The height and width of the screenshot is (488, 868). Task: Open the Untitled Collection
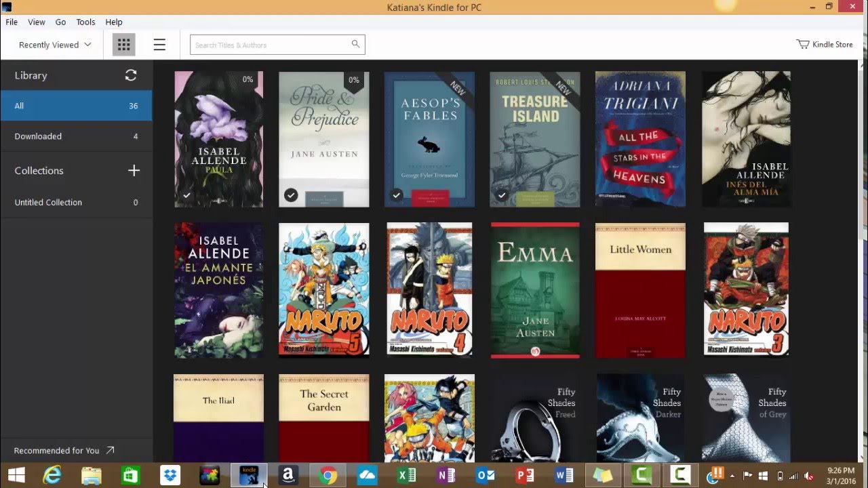click(x=76, y=202)
